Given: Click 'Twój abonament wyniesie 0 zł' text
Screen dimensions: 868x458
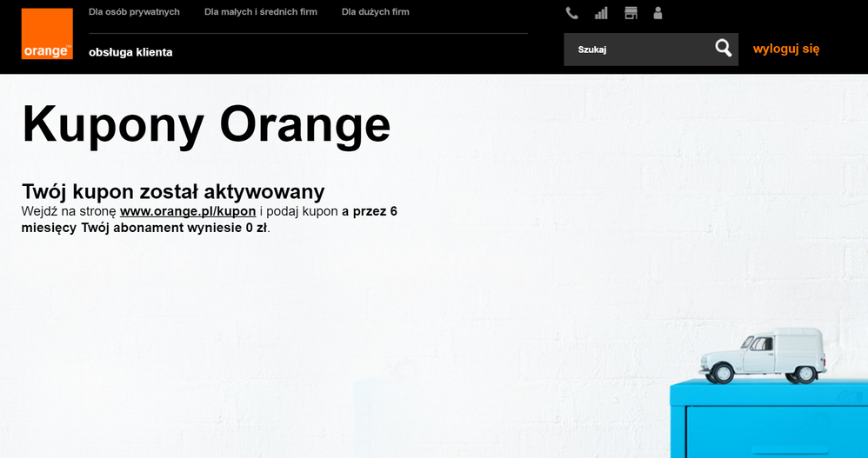Looking at the screenshot, I should (174, 228).
